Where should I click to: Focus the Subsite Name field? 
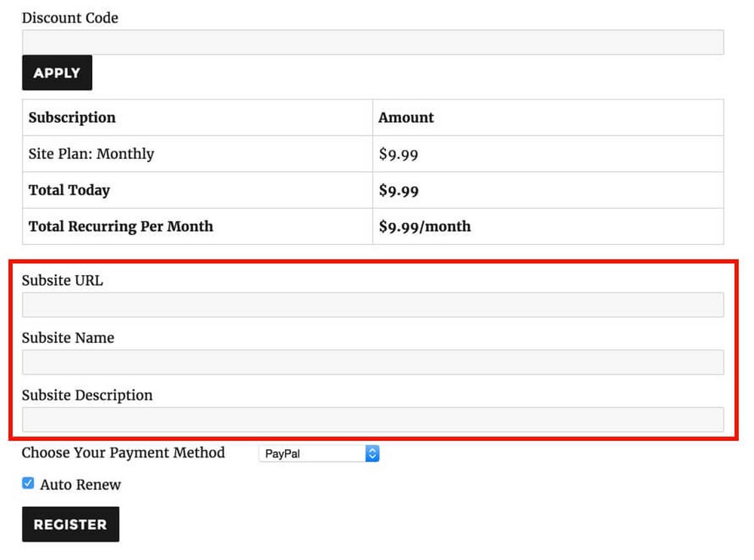[372, 362]
